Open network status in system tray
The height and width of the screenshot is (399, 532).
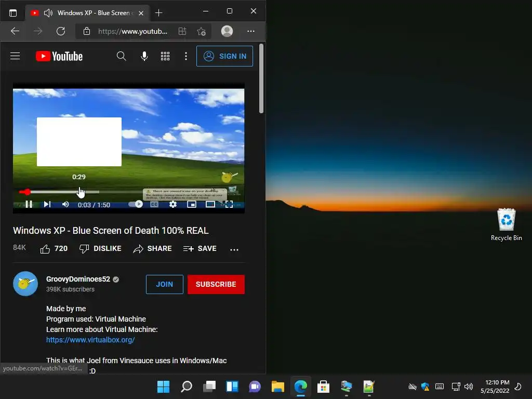click(x=456, y=387)
